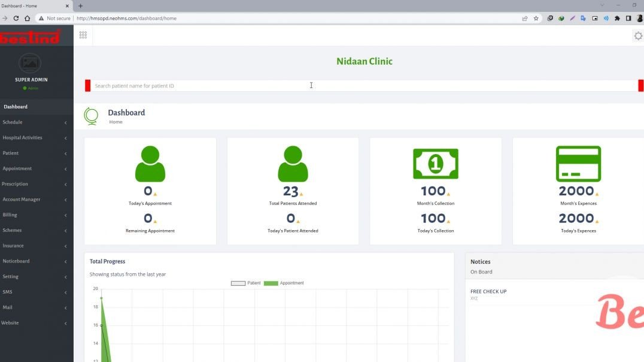Screen dimensions: 644x362
Task: Click the money bill icon on Month's Collection card
Action: pyautogui.click(x=435, y=163)
